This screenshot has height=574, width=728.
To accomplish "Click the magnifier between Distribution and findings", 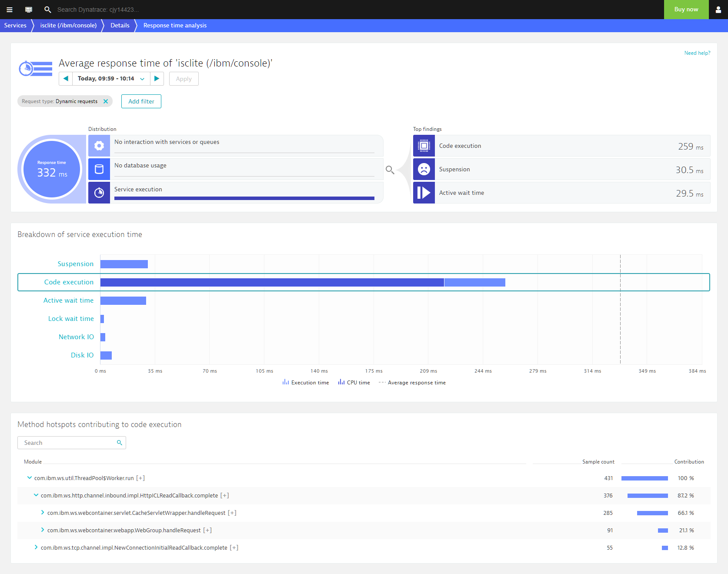I will pyautogui.click(x=390, y=170).
